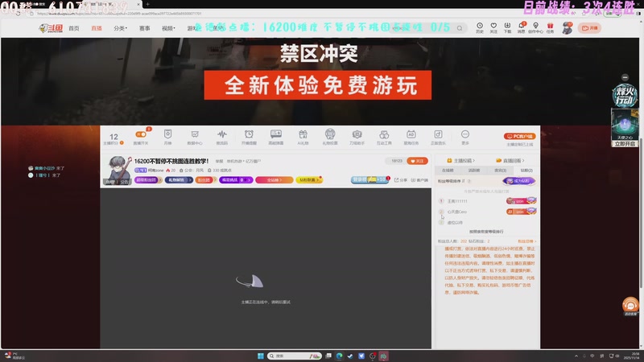Open the 首页 home nav item
The width and height of the screenshot is (644, 362).
pyautogui.click(x=74, y=28)
